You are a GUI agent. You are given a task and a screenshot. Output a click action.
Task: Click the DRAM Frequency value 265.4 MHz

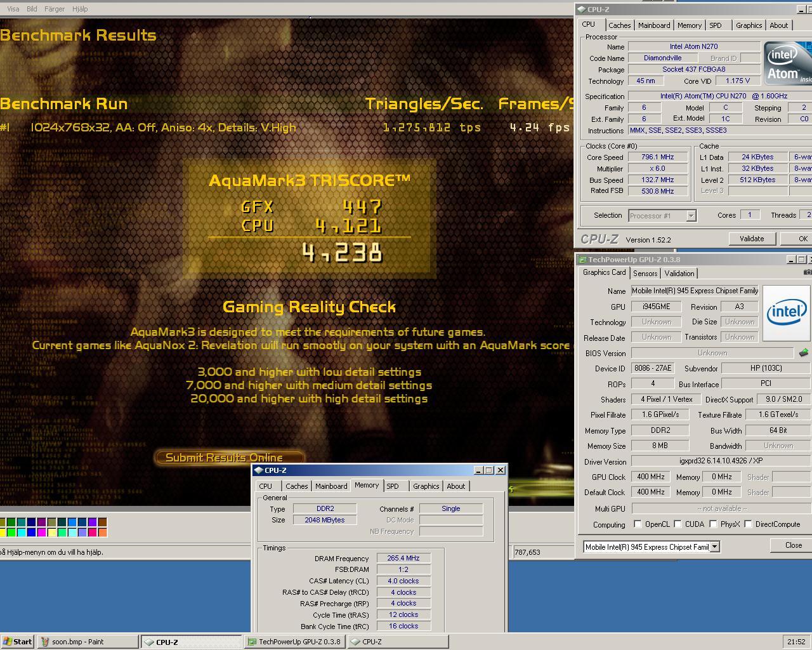click(403, 559)
